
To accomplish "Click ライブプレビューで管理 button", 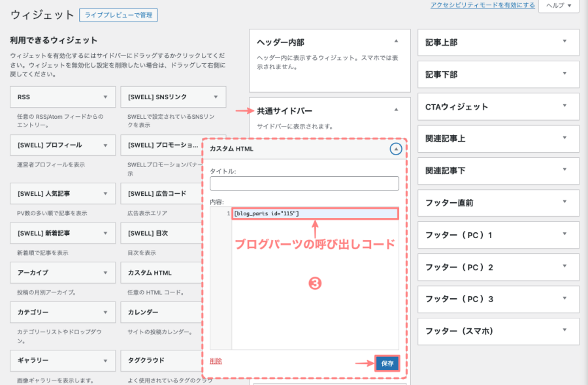I will click(x=118, y=14).
